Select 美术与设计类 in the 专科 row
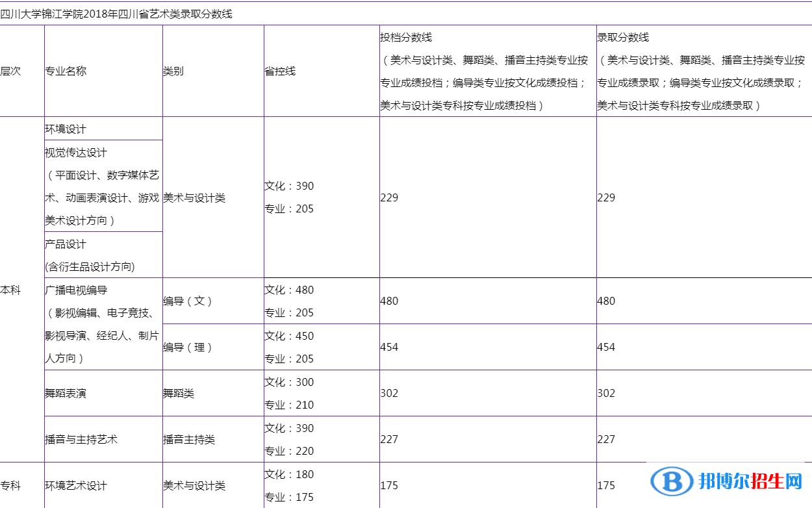812x508 pixels. [194, 485]
